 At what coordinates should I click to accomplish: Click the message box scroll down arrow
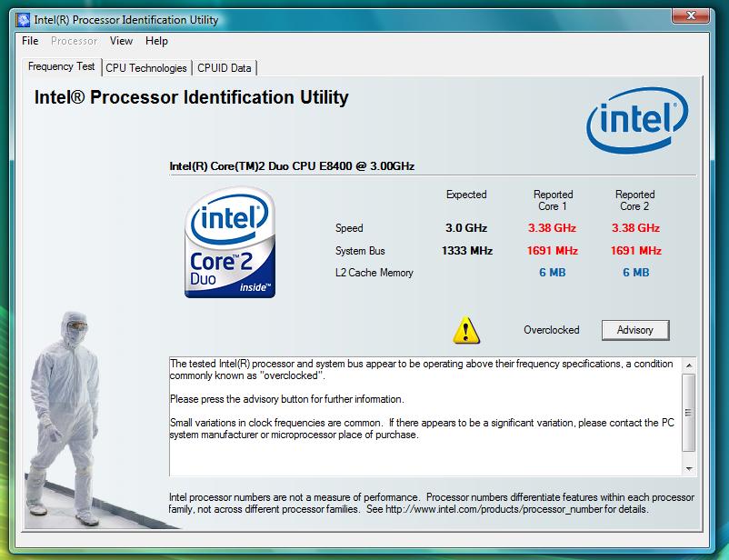(689, 468)
